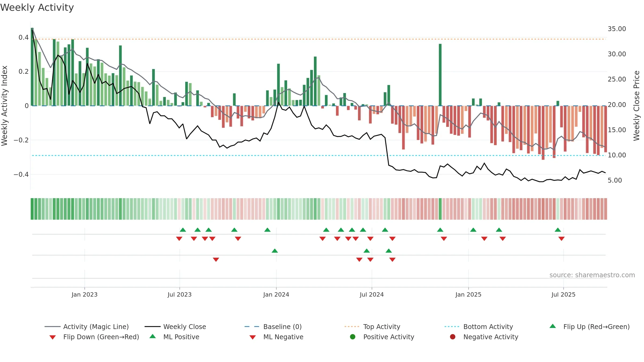The height and width of the screenshot is (362, 644).
Task: Toggle Flip Up (Red→Green) legend entry
Action: [589, 327]
